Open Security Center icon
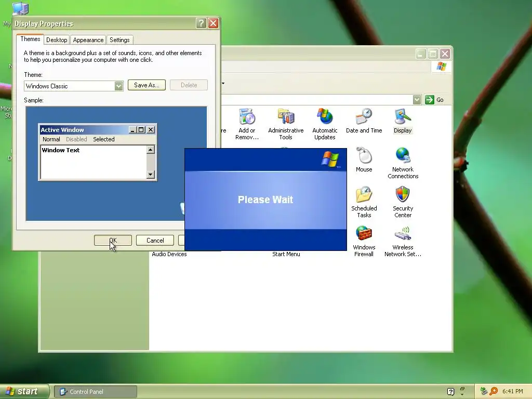The image size is (532, 399). 403,202
